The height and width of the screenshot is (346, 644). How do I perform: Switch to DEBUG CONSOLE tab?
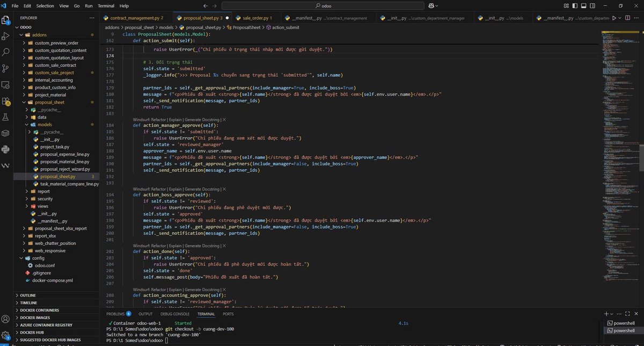[174, 314]
